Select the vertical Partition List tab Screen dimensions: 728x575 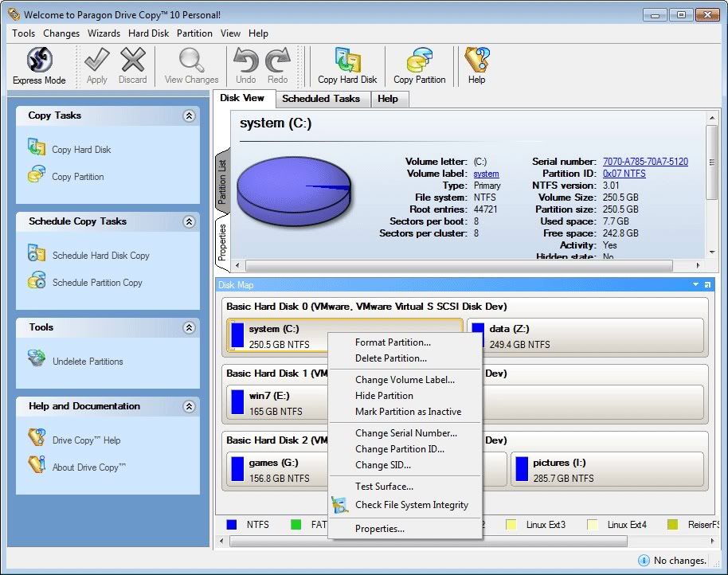(x=222, y=182)
